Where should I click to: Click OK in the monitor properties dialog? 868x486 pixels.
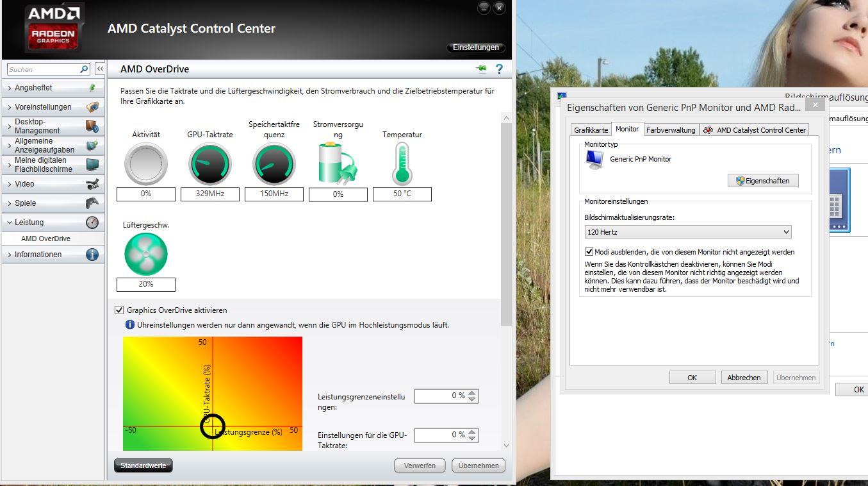[692, 378]
